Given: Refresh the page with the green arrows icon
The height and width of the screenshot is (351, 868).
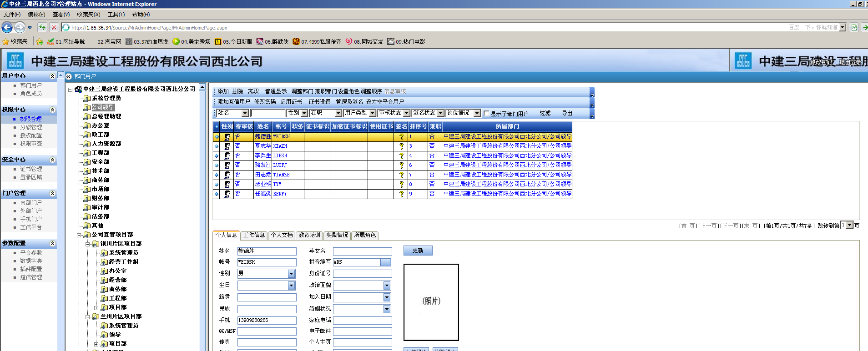Looking at the screenshot, I should click(x=42, y=27).
